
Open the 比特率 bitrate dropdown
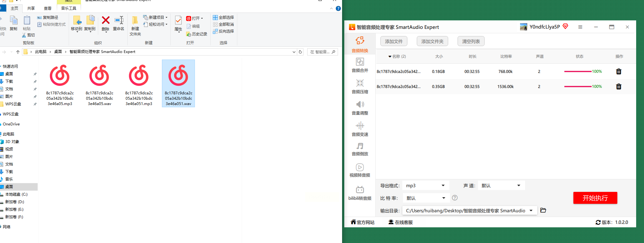point(426,198)
